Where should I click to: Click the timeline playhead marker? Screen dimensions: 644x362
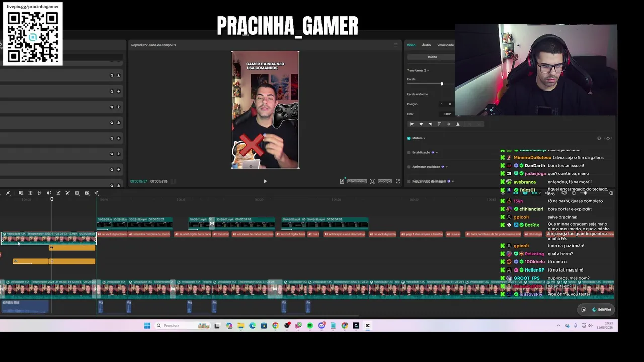click(x=51, y=200)
